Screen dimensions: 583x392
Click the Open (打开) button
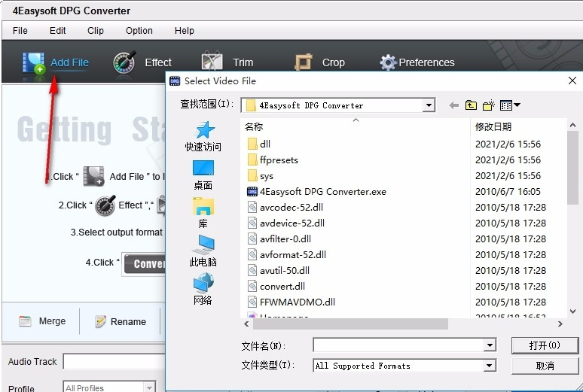(545, 345)
